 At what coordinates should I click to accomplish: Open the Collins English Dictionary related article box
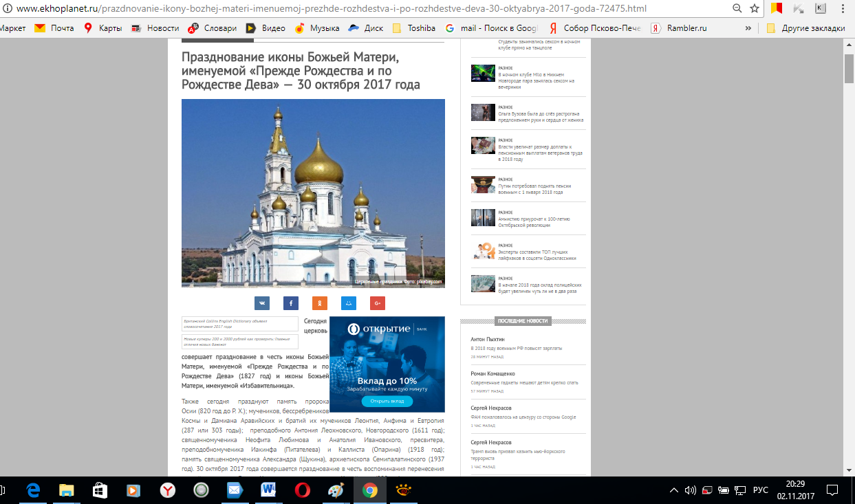[x=240, y=324]
